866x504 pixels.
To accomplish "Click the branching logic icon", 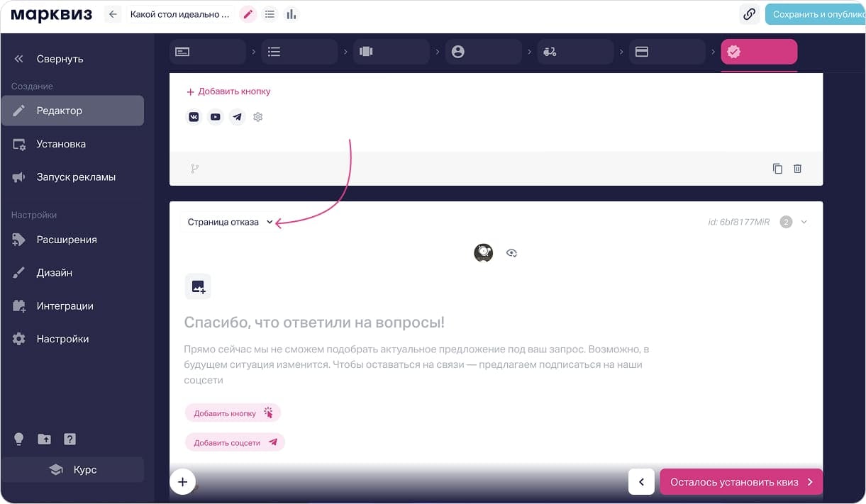I will pyautogui.click(x=195, y=169).
